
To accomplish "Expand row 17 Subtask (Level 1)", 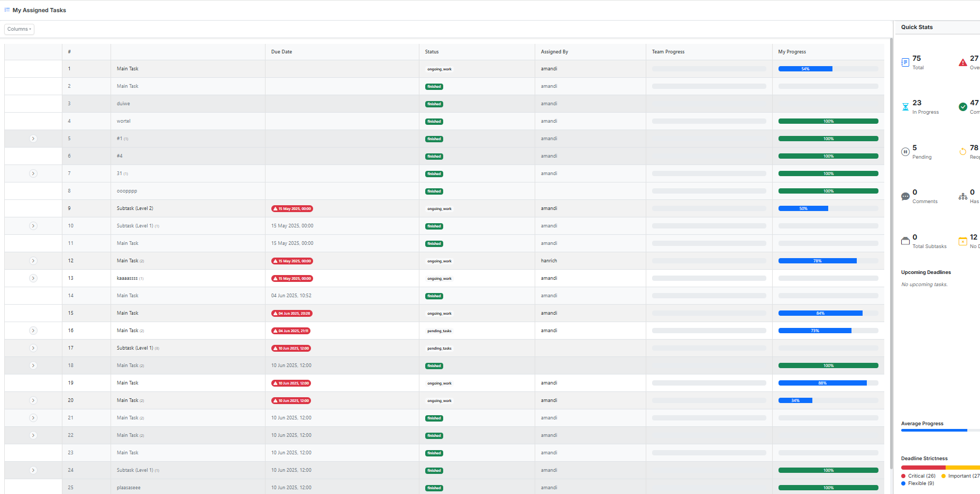I will click(33, 348).
